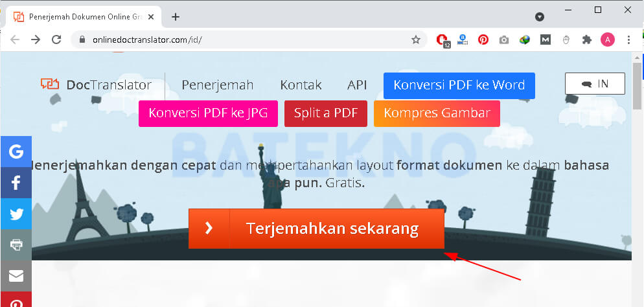
Task: Bookmark page with the star icon
Action: click(416, 40)
